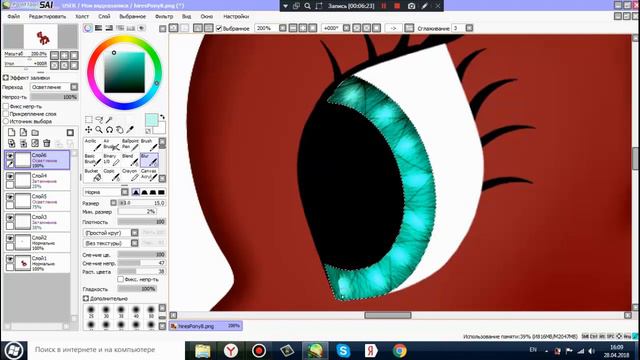Image resolution: width=640 pixels, height=360 pixels.
Task: Select the flattest brush edge shape
Action: pyautogui.click(x=162, y=192)
